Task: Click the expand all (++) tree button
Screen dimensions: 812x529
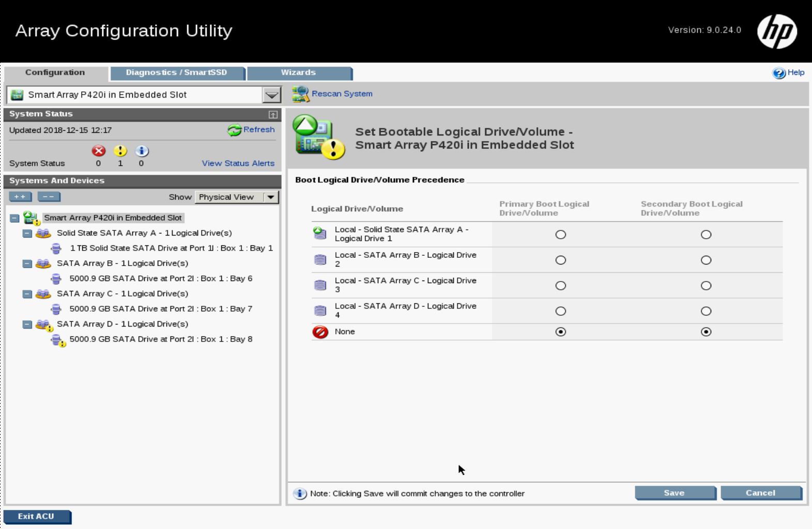Action: 20,197
